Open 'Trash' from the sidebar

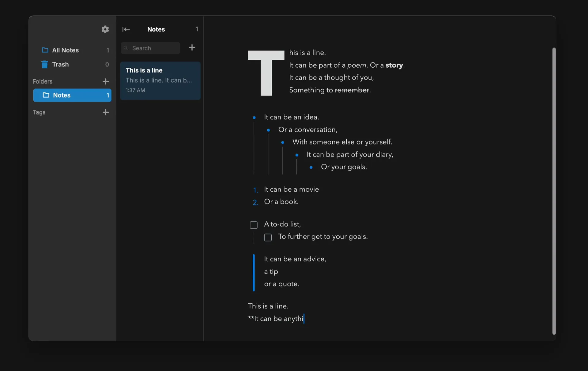pyautogui.click(x=61, y=64)
